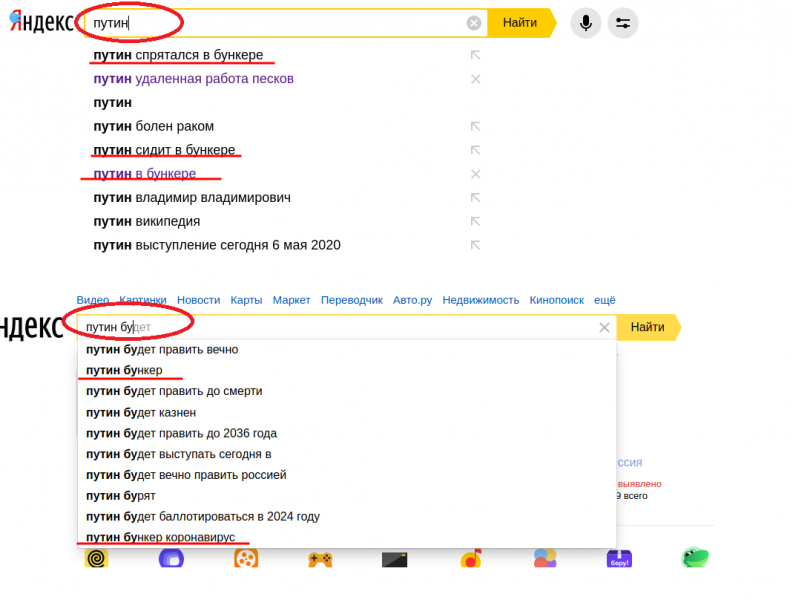Clear the lower search box with X
Image resolution: width=793 pixels, height=600 pixels.
tap(604, 327)
